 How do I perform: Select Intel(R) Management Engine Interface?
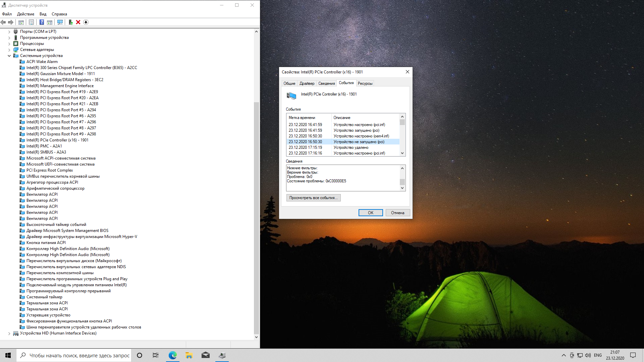(60, 86)
